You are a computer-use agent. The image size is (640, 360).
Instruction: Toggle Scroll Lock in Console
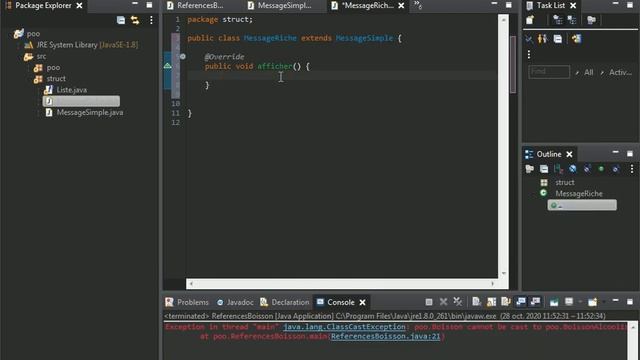click(x=491, y=302)
